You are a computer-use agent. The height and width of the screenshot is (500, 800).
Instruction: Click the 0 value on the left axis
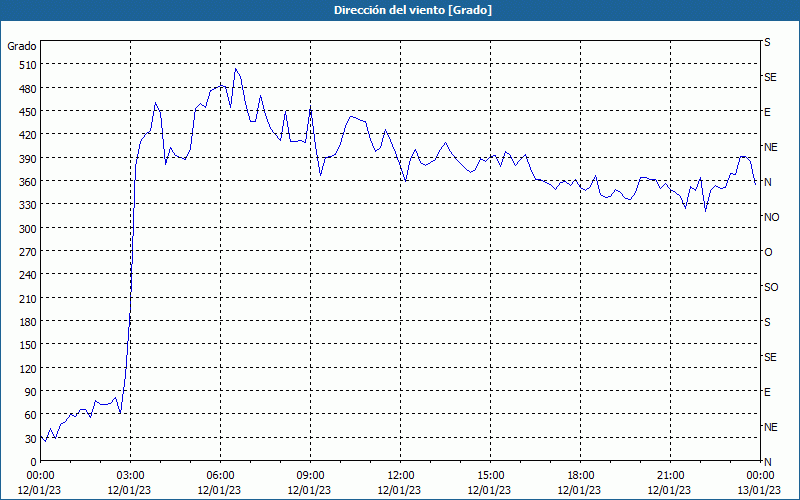(x=34, y=462)
